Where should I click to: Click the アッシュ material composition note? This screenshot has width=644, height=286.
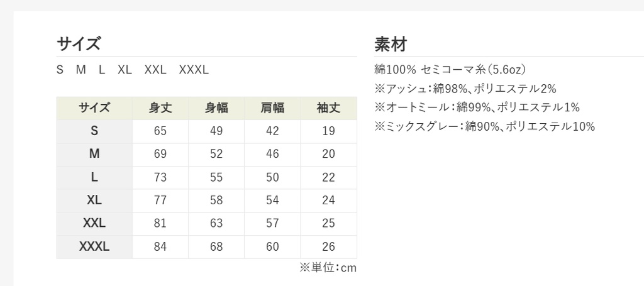(x=465, y=89)
